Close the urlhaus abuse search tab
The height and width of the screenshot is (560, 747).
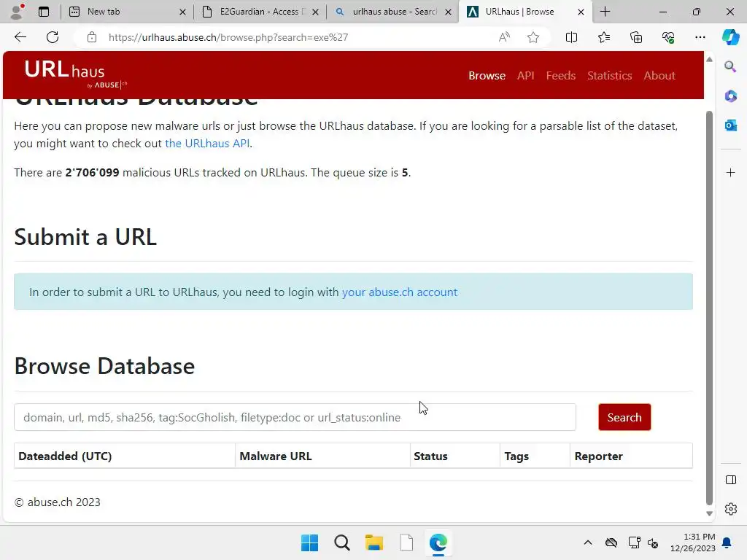click(x=449, y=12)
